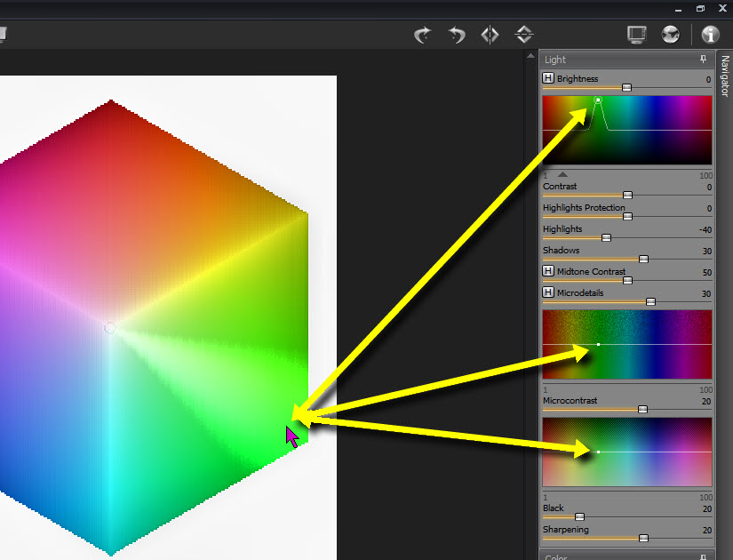Click the scroll up arrow beside panel
733x560 pixels.
tap(530, 56)
